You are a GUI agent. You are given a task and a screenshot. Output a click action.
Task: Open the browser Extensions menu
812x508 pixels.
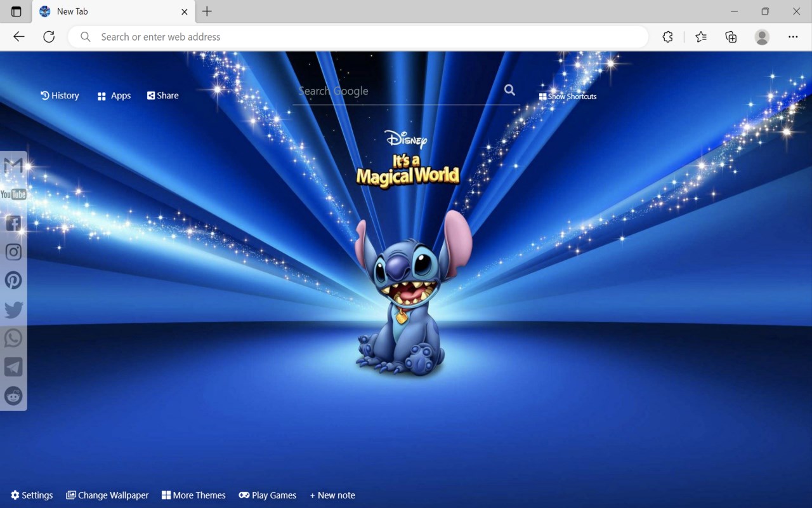coord(667,37)
